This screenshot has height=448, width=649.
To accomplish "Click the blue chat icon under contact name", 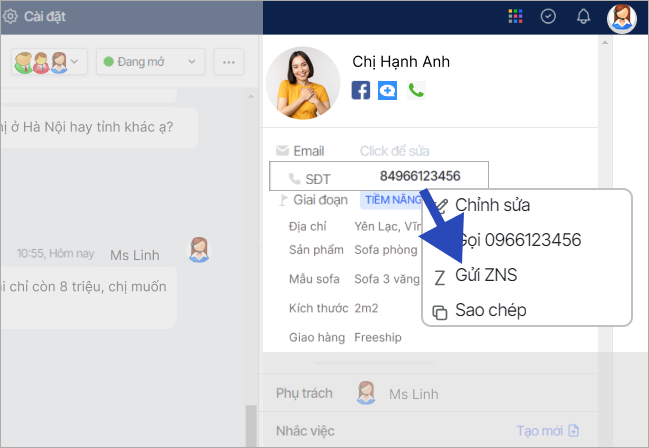I will [388, 91].
